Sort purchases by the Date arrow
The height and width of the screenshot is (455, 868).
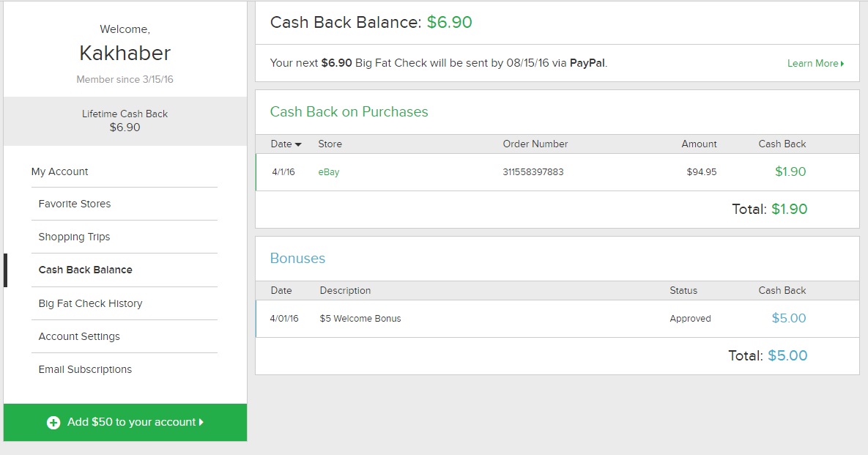[298, 144]
